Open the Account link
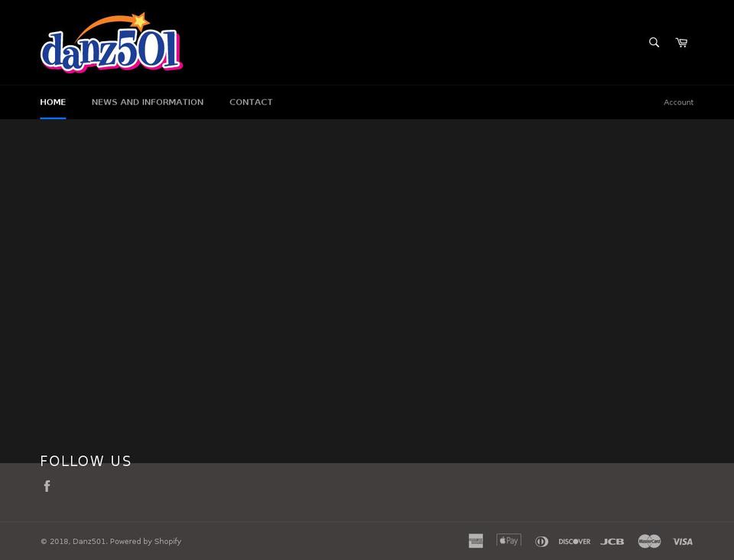734x560 pixels. click(x=678, y=102)
